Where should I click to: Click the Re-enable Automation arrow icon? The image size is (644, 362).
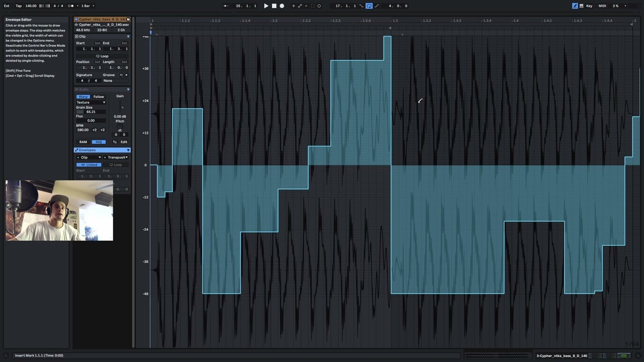pos(306,6)
